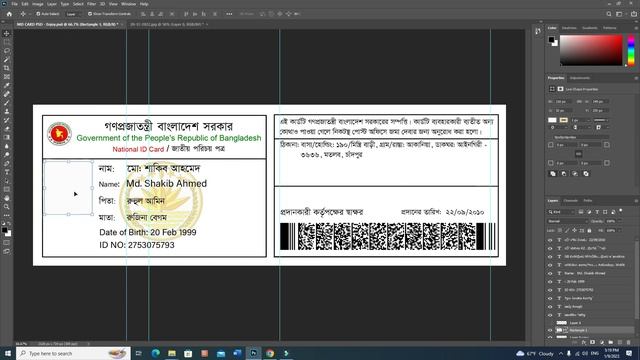Click the shape stroke color swatch
This screenshot has width=640, height=360.
tap(564, 120)
